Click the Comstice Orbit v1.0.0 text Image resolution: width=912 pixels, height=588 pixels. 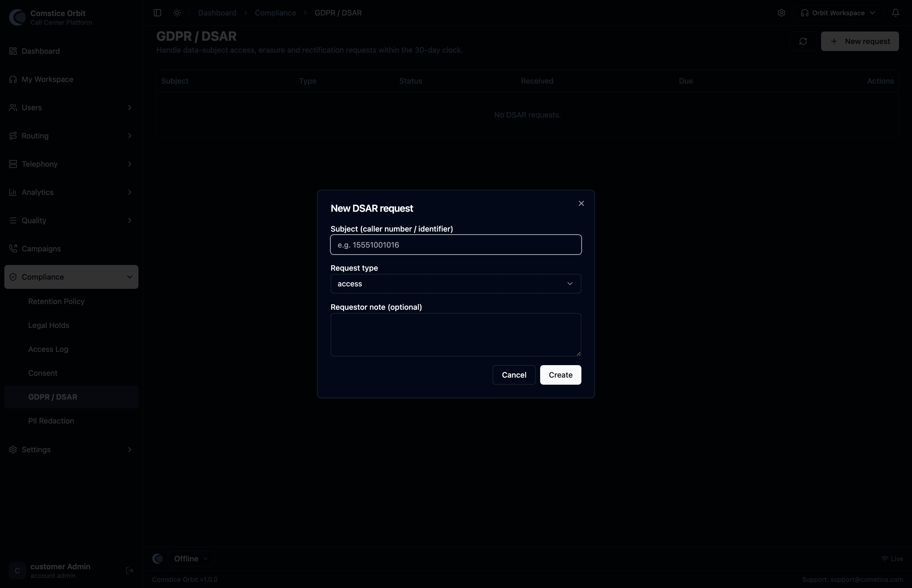[185, 580]
